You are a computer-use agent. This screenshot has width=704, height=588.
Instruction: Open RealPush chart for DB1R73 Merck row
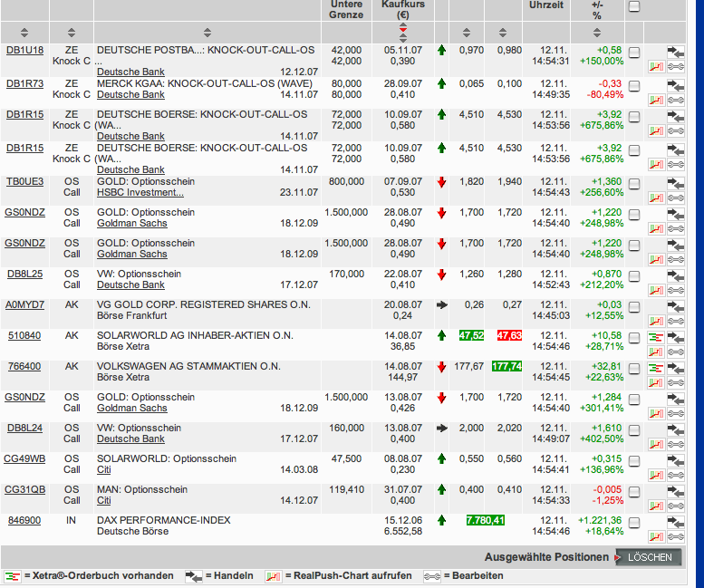tap(656, 100)
